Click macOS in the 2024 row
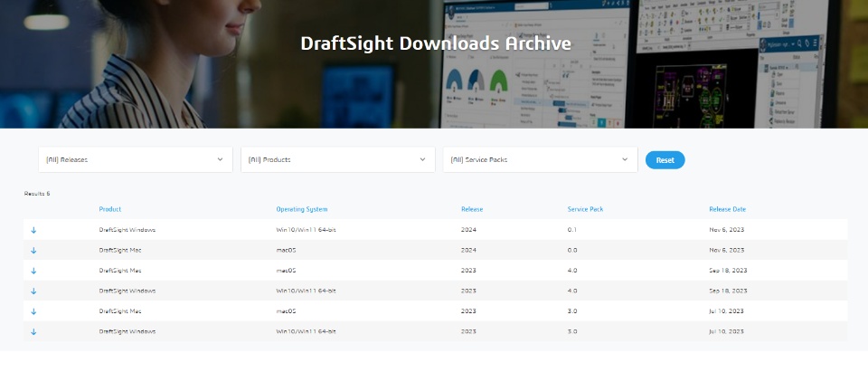Image resolution: width=868 pixels, height=382 pixels. pyautogui.click(x=287, y=250)
